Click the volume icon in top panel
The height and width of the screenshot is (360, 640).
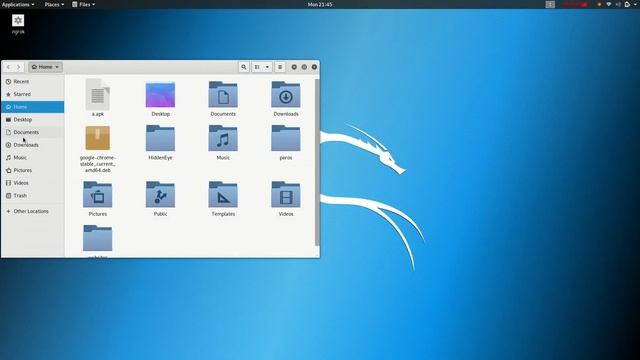[618, 4]
